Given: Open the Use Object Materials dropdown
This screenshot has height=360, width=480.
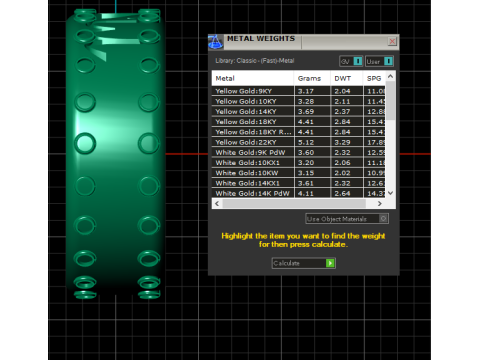Looking at the screenshot, I should coord(347,219).
